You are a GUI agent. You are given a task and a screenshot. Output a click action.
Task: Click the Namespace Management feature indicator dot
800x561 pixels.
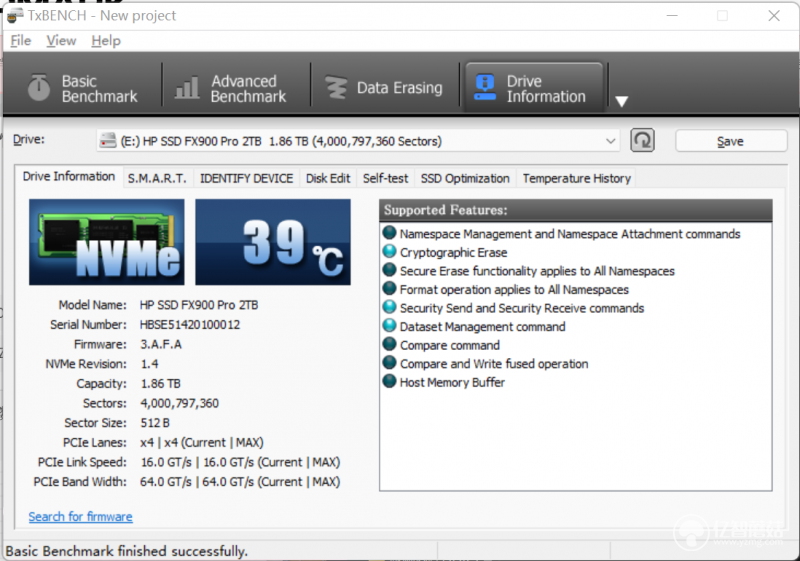[389, 233]
